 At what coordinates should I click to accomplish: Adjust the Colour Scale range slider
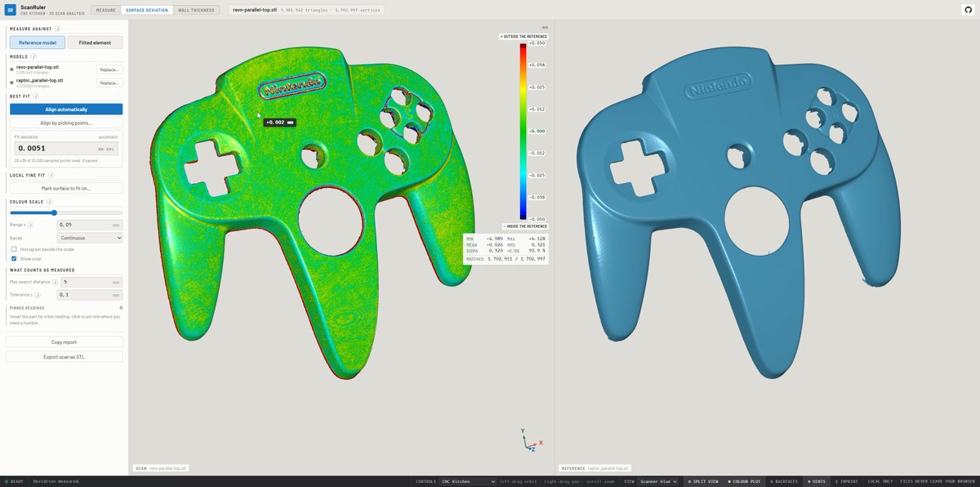point(66,212)
